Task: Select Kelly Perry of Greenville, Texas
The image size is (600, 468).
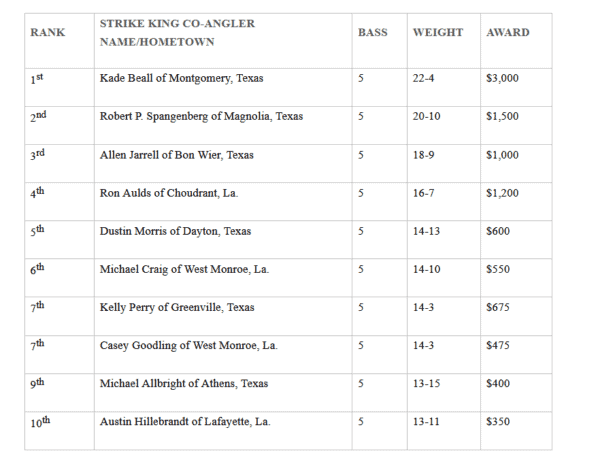Action: [175, 308]
